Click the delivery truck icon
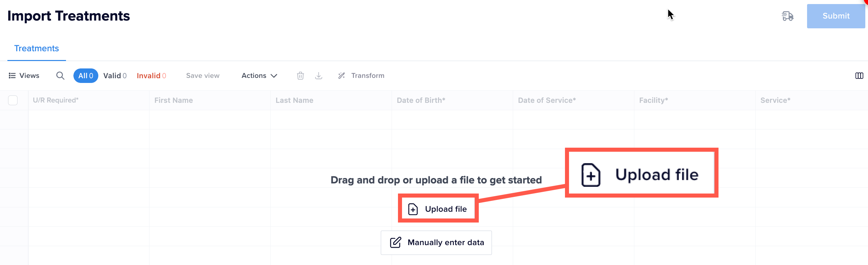The width and height of the screenshot is (868, 265). click(x=788, y=16)
